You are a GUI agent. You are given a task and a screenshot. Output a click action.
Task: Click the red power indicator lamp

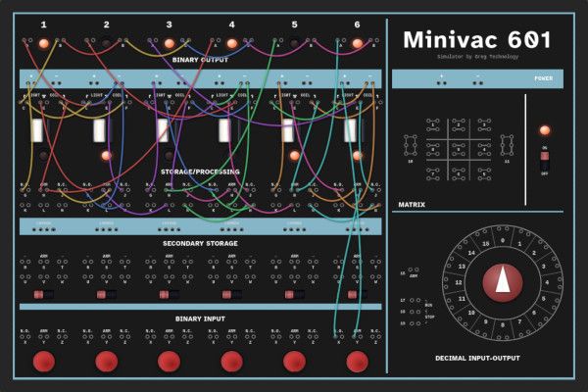pyautogui.click(x=545, y=130)
